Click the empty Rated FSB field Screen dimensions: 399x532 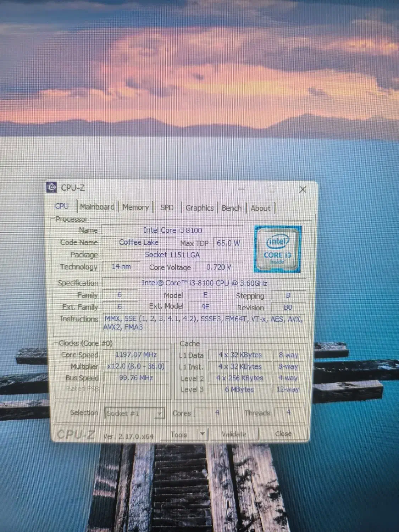click(136, 389)
